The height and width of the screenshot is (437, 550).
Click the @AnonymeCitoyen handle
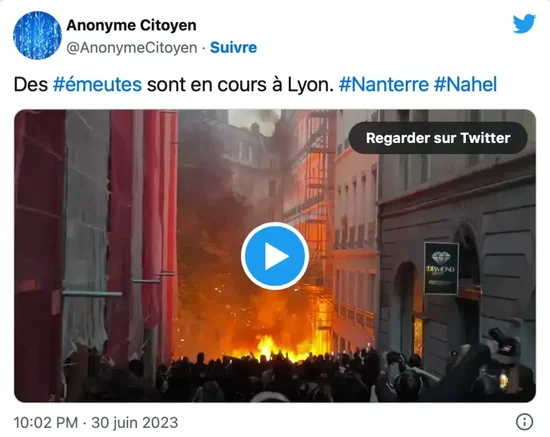[x=132, y=48]
